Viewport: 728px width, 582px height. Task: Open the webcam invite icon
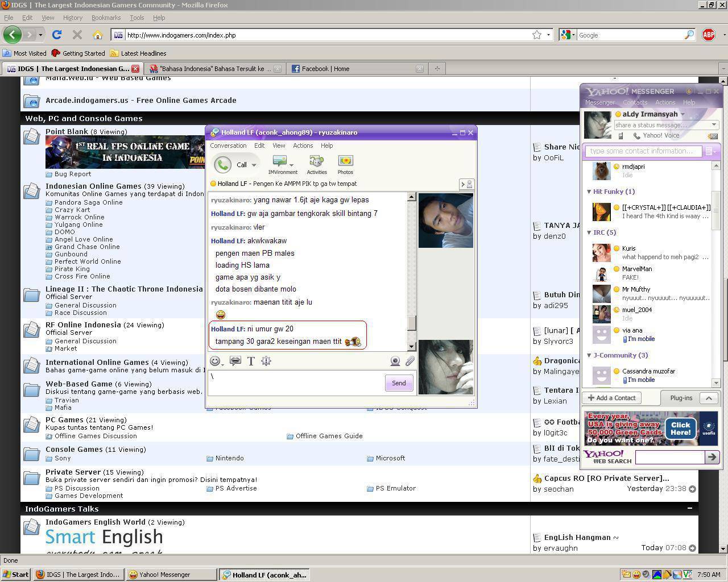(x=395, y=361)
